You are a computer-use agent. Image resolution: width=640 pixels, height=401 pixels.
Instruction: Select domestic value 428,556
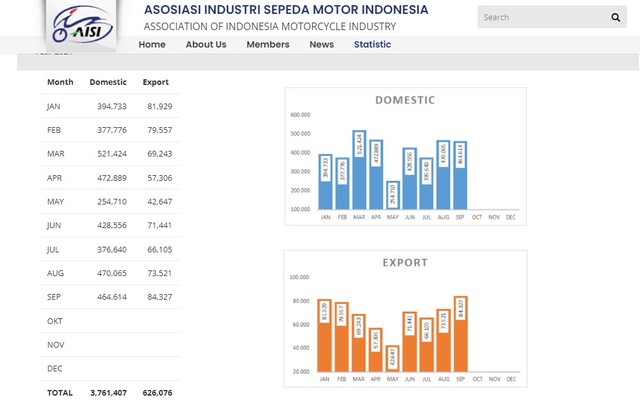click(x=112, y=225)
